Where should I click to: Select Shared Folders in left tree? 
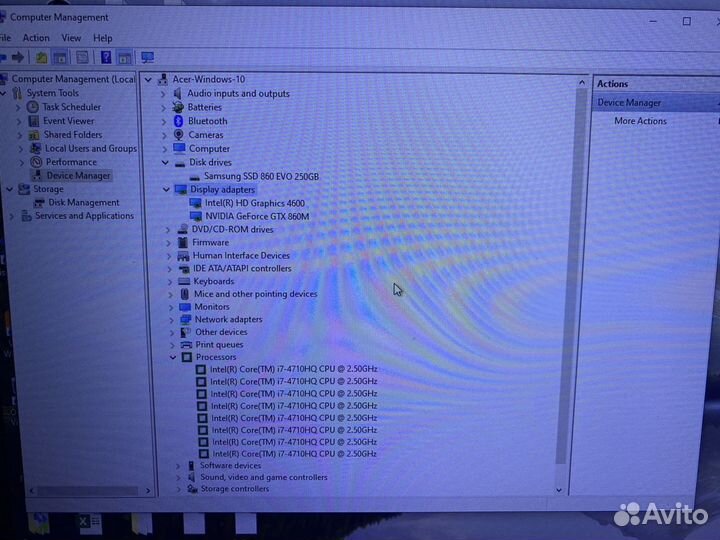[73, 135]
